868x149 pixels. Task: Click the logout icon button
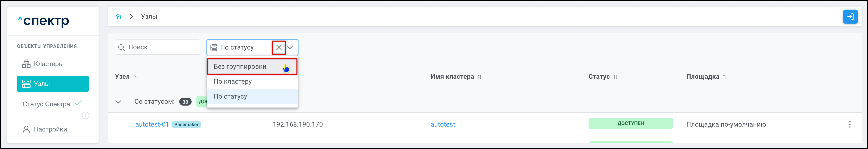coord(850,17)
